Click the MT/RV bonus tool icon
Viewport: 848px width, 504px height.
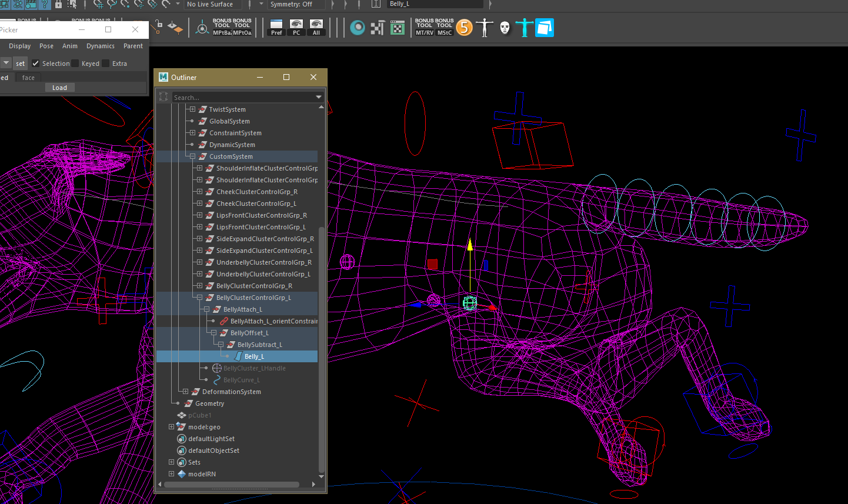pos(425,27)
